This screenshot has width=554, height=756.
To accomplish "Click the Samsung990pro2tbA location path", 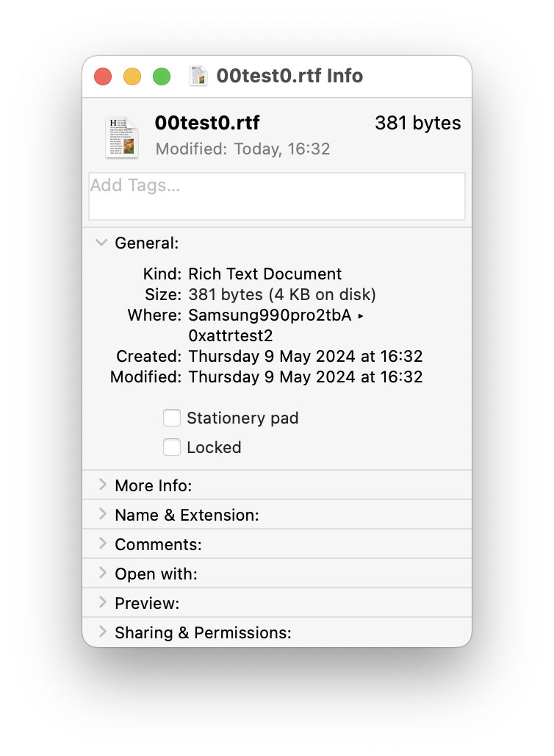I will point(270,315).
